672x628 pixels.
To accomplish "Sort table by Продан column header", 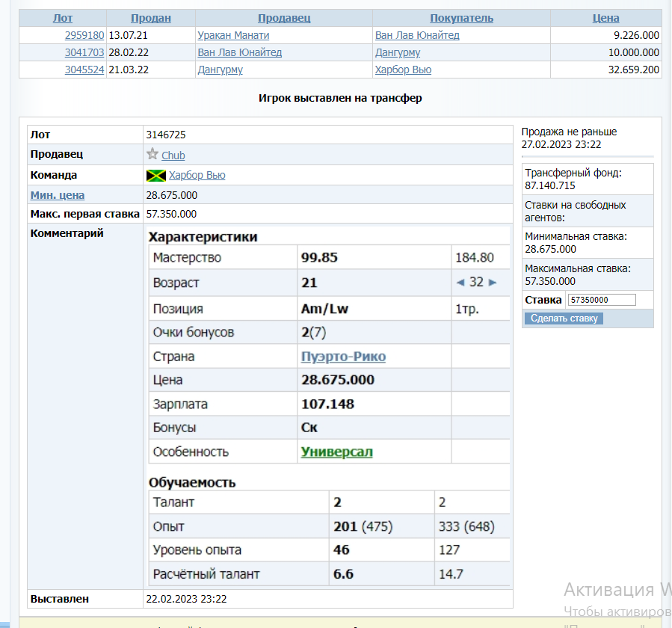I will coord(151,18).
